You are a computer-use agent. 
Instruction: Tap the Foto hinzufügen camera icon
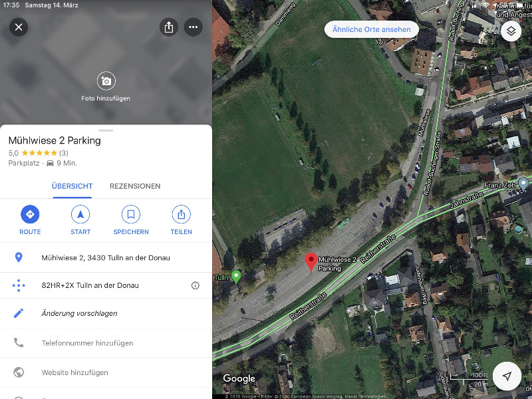[106, 80]
